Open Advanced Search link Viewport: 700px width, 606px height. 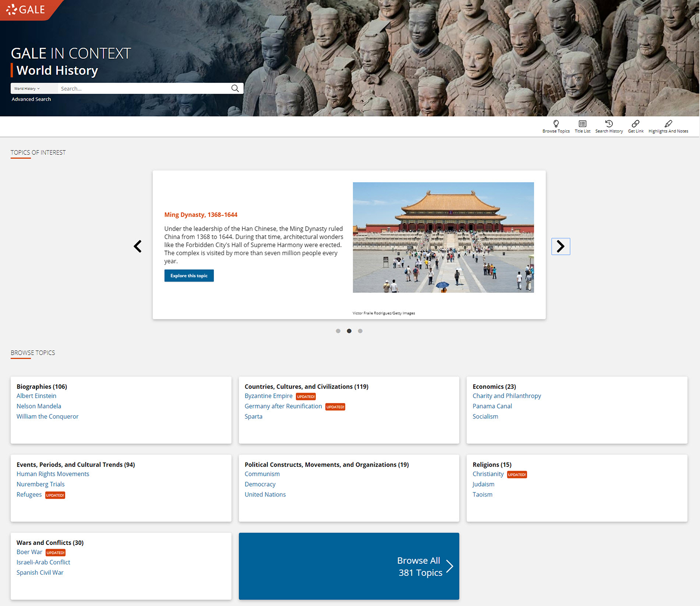coord(31,99)
